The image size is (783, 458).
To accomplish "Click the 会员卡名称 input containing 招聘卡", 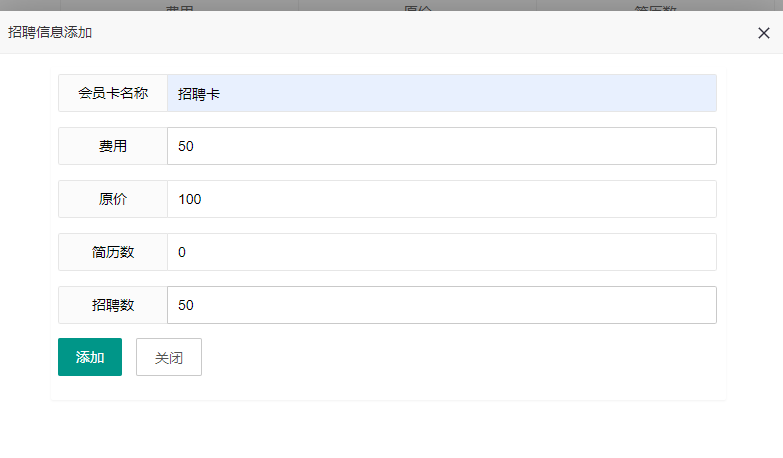I will click(x=441, y=93).
